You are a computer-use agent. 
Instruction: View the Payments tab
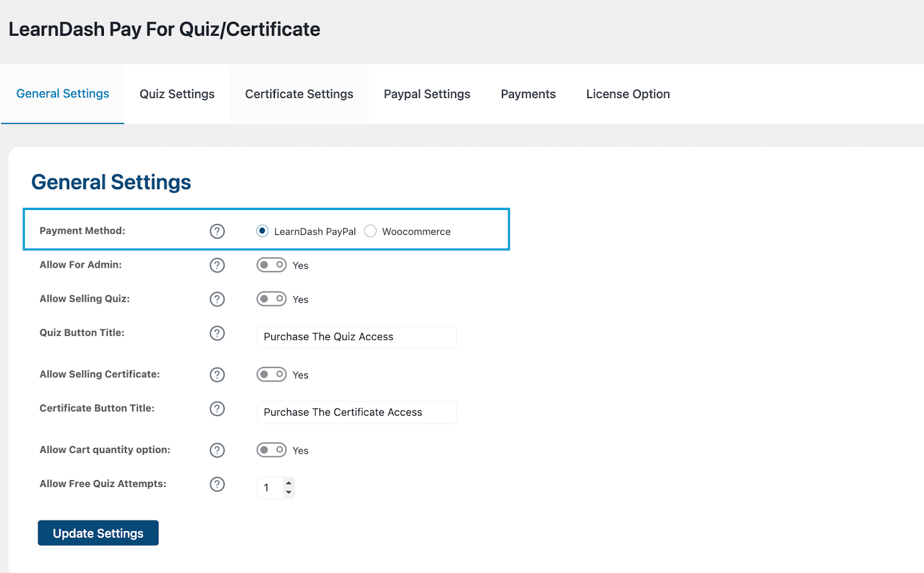528,94
